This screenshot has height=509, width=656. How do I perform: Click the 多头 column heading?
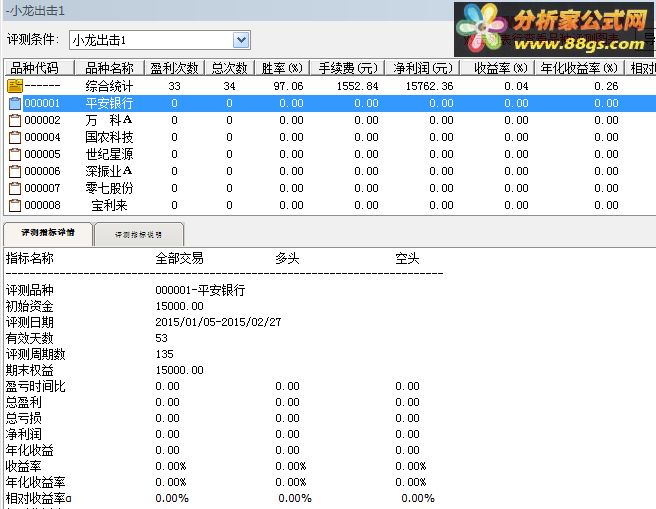point(287,258)
